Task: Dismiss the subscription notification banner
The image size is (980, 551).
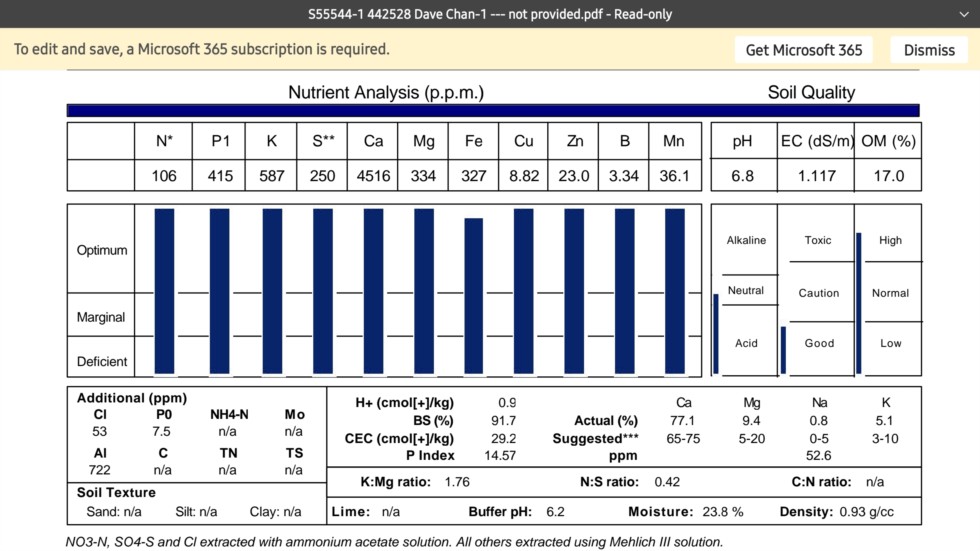Action: pos(929,50)
